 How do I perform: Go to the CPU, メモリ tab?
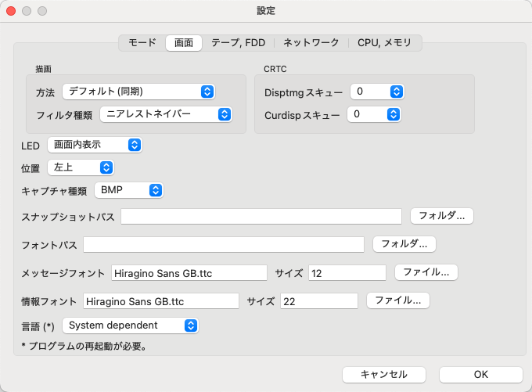tap(384, 43)
